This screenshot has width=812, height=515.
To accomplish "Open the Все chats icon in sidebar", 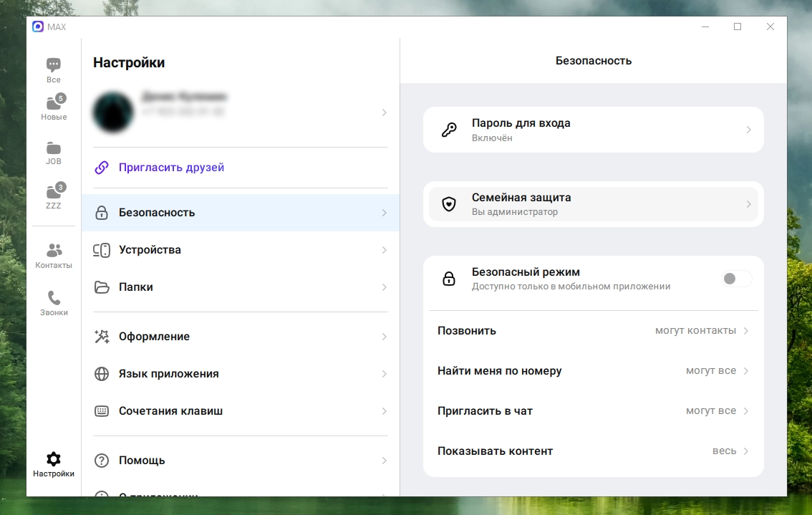I will [x=54, y=67].
